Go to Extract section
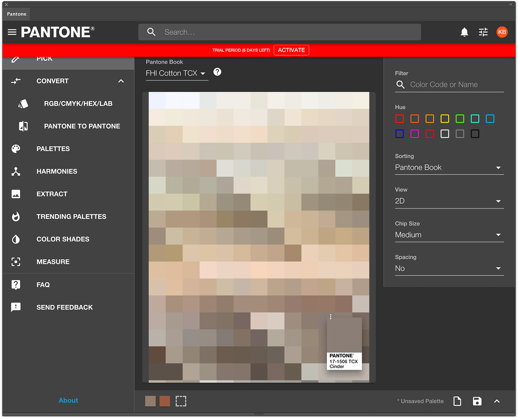The height and width of the screenshot is (420, 518). click(52, 194)
